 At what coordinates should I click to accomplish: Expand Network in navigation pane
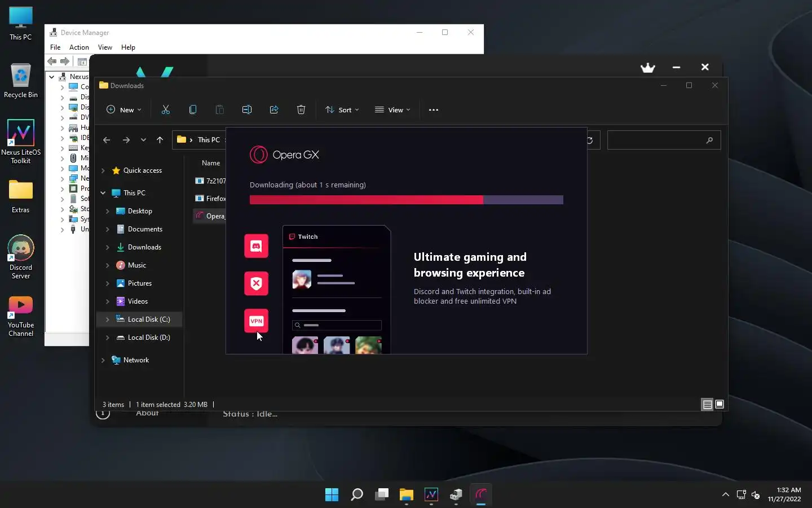click(x=103, y=360)
